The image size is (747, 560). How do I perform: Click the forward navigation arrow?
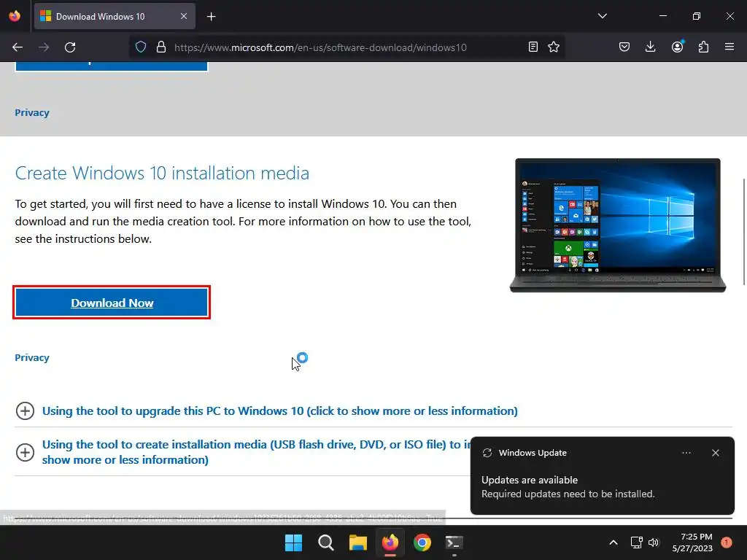click(x=44, y=47)
